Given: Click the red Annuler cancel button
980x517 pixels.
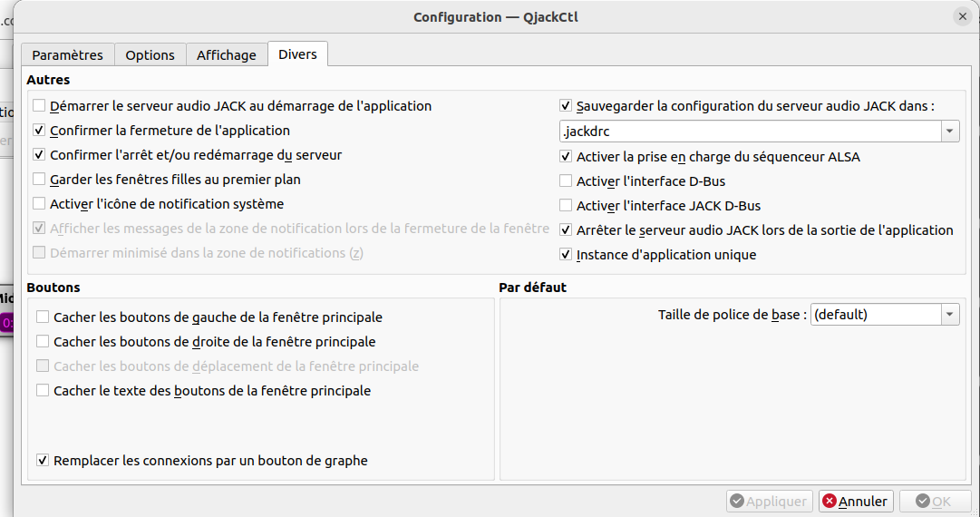Looking at the screenshot, I should 856,502.
